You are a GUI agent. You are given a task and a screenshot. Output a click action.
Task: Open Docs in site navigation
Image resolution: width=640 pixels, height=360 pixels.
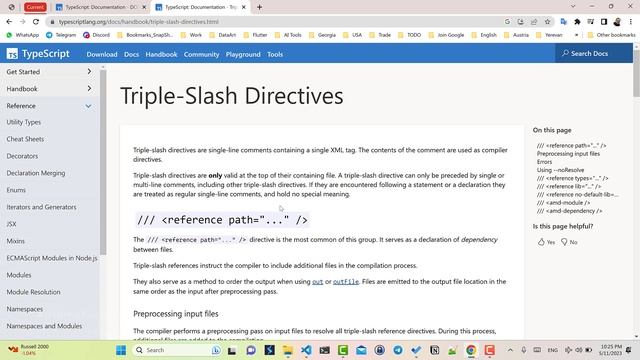tap(131, 54)
